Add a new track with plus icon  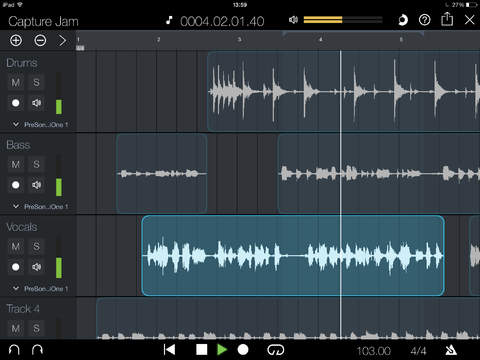point(16,40)
